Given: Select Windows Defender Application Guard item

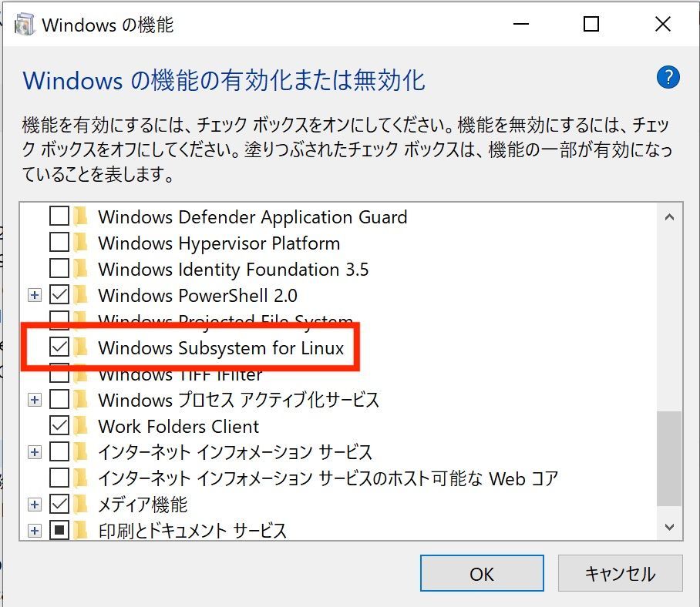Looking at the screenshot, I should [x=252, y=217].
